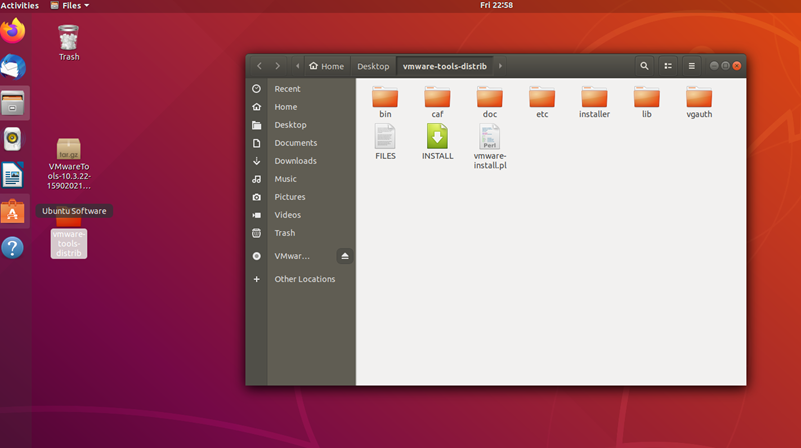Go back using the back arrow
Screen dimensions: 801x448
click(x=260, y=66)
